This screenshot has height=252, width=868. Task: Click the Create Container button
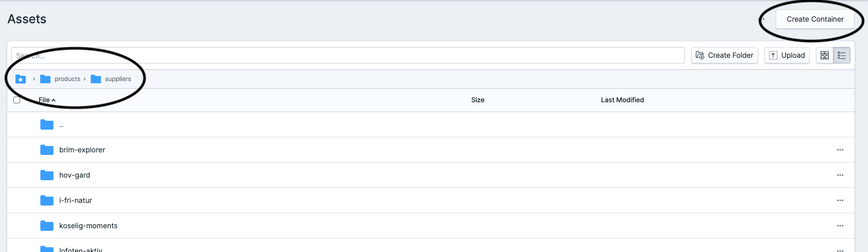(815, 19)
